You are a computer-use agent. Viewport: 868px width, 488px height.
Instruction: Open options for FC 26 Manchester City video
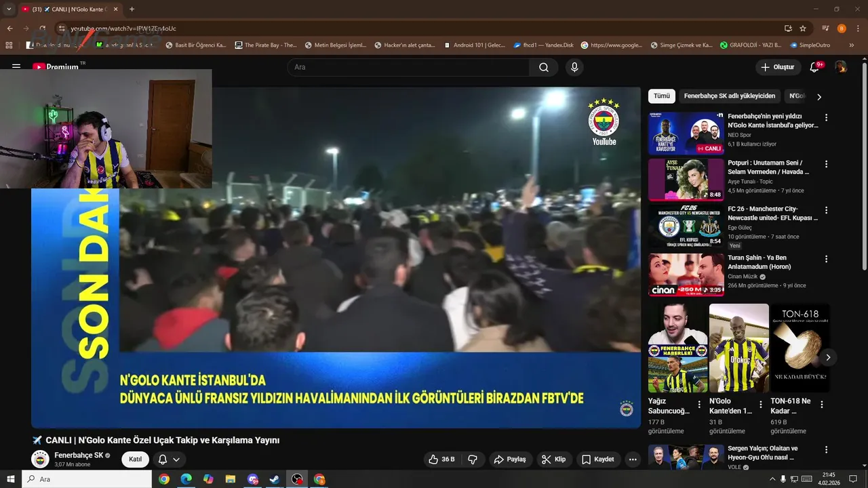point(826,210)
